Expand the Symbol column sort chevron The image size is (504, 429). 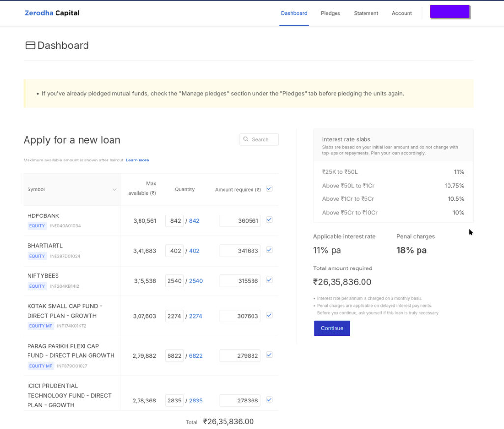click(114, 190)
